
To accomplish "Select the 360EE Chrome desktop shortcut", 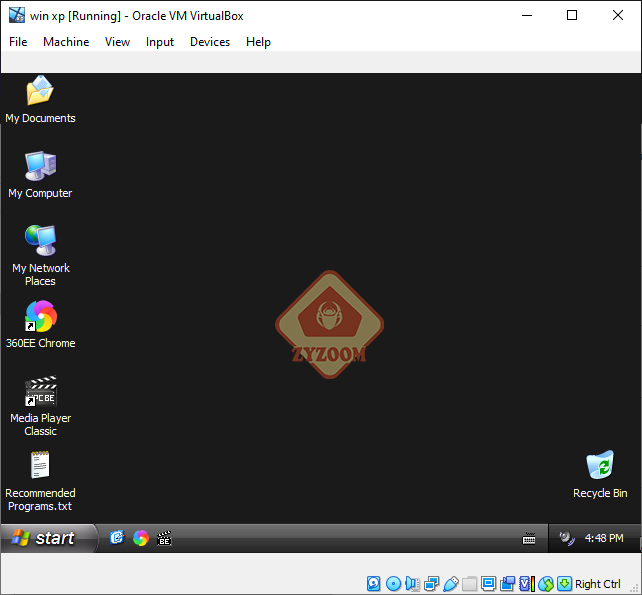I will click(x=40, y=317).
